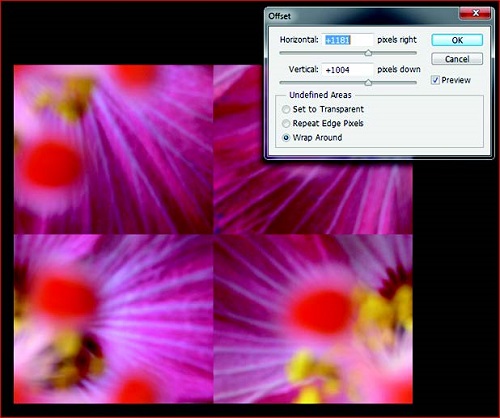Toggle the Preview checkbox

click(x=435, y=80)
